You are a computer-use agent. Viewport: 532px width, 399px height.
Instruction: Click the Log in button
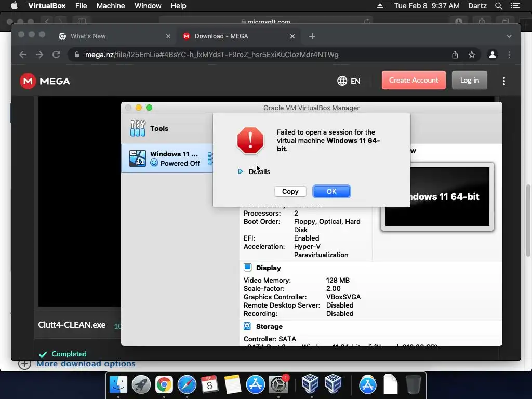point(470,80)
